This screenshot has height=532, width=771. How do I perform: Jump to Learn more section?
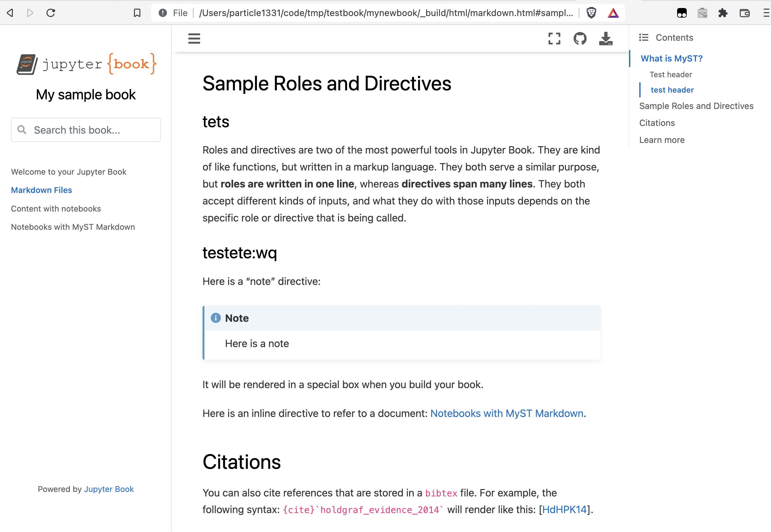[662, 140]
